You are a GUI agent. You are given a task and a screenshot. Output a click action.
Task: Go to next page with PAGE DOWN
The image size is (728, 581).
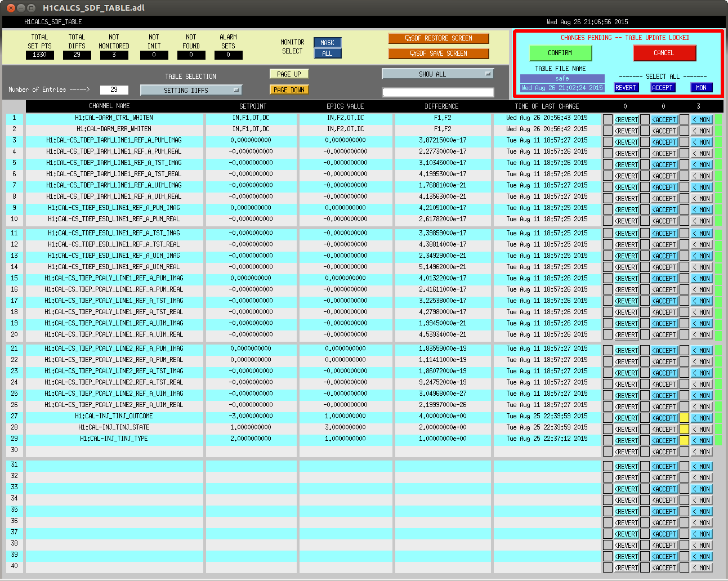[x=289, y=90]
